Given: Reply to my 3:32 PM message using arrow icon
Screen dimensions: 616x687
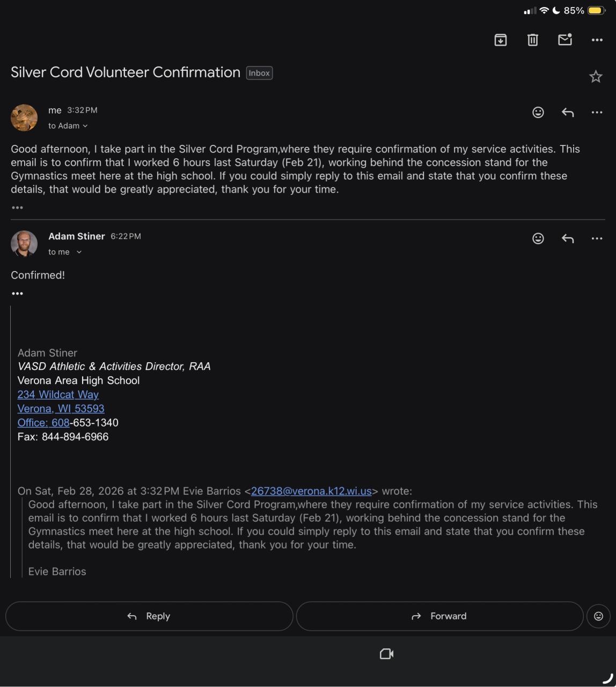Looking at the screenshot, I should pos(568,112).
